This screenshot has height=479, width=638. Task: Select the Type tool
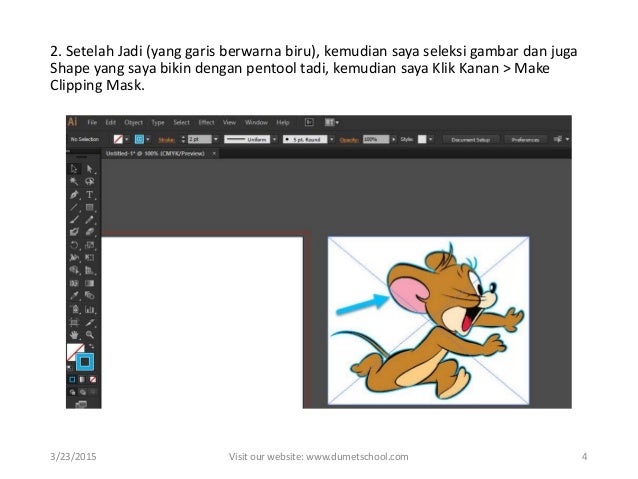pos(90,195)
